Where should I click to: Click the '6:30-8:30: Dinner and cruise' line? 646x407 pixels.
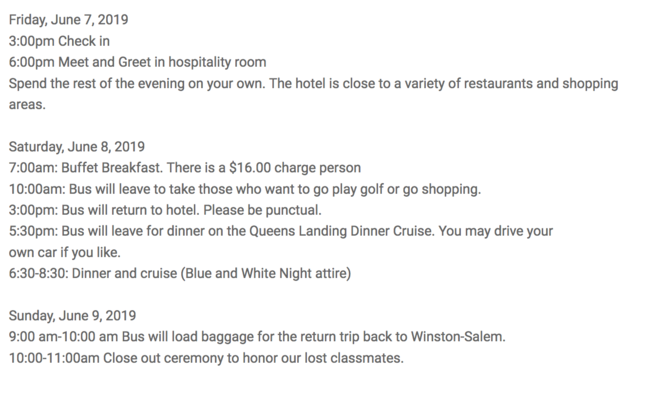[180, 274]
